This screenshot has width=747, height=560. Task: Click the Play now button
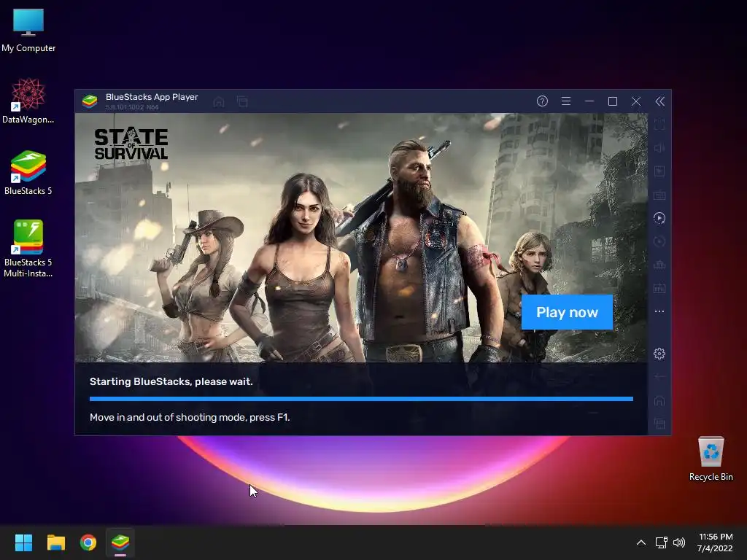pos(567,312)
